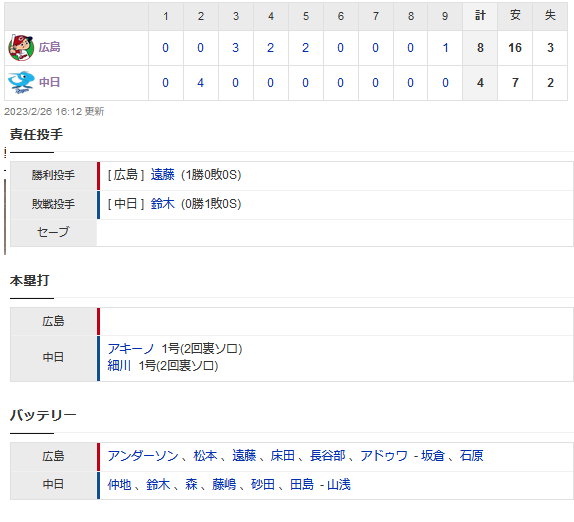Click the 責任投手 section heading

click(36, 134)
